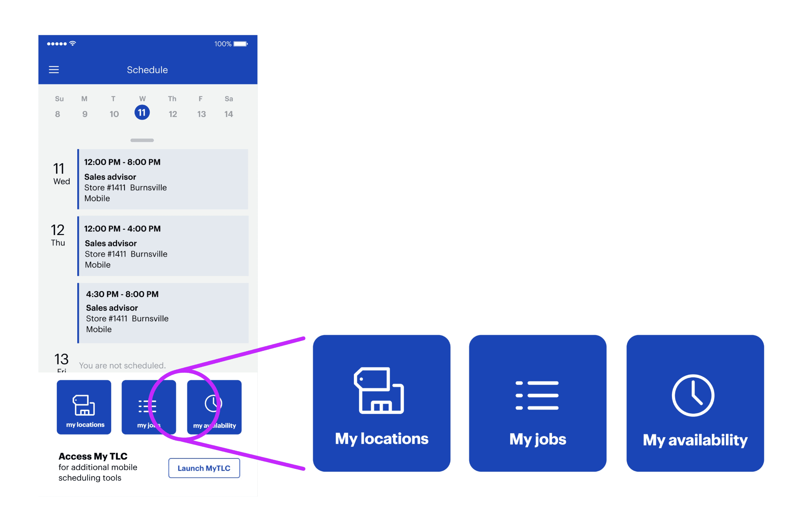Select highlighted Wednesday 11 date
The height and width of the screenshot is (532, 808).
click(142, 112)
